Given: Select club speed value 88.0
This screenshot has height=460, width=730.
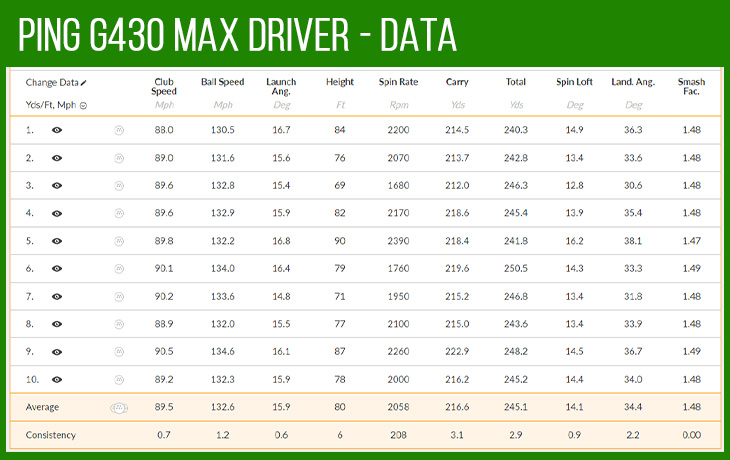Looking at the screenshot, I should [x=164, y=130].
